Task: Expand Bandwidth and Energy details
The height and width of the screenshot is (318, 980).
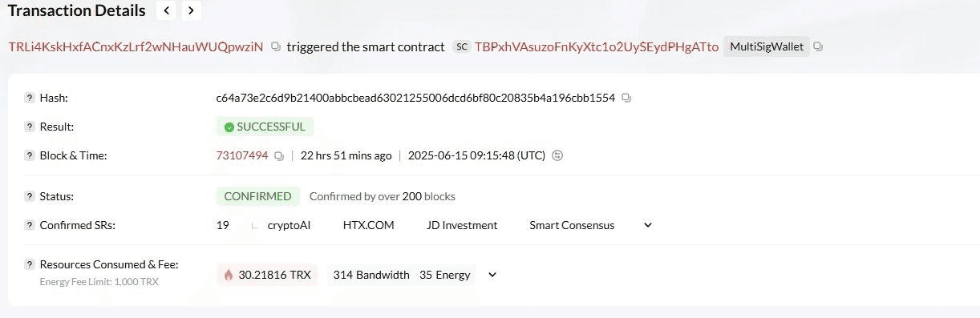Action: pyautogui.click(x=492, y=275)
